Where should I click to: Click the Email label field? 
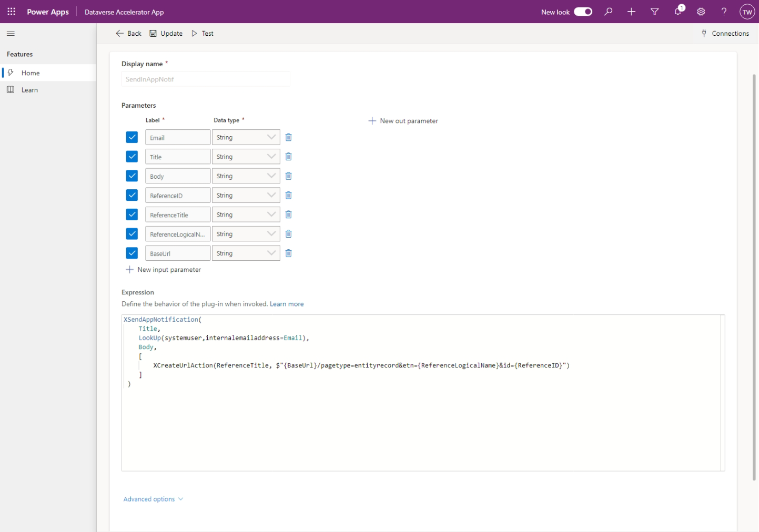click(178, 137)
